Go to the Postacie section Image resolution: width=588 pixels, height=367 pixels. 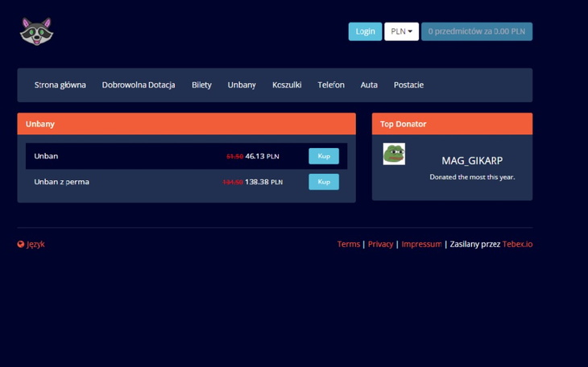408,85
